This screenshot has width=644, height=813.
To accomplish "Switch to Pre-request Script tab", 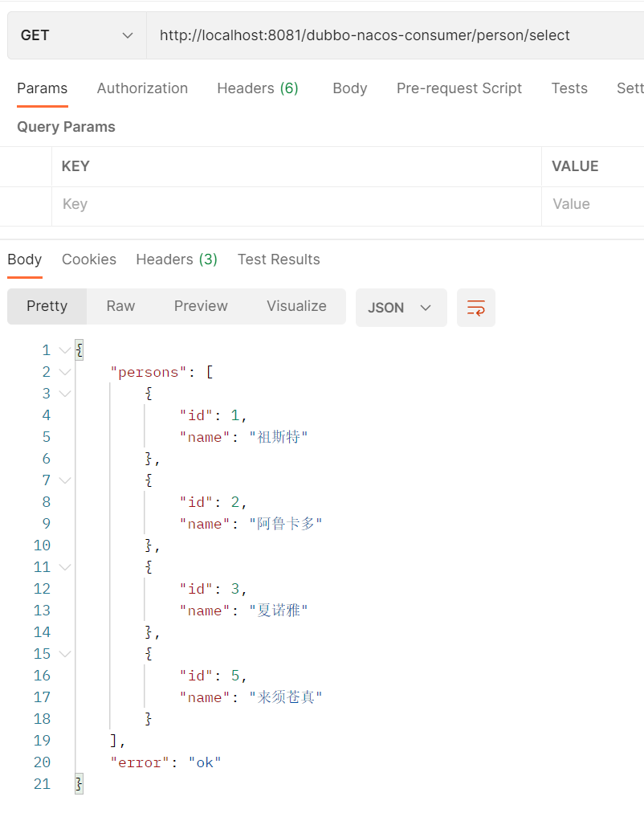I will (459, 88).
